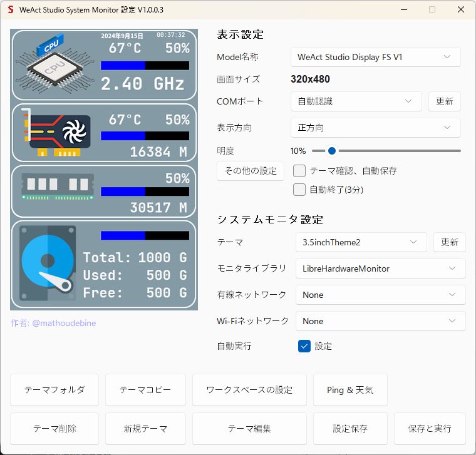Expand the テーマ 3.5inchTheme2 dropdown
476x455 pixels.
click(361, 242)
